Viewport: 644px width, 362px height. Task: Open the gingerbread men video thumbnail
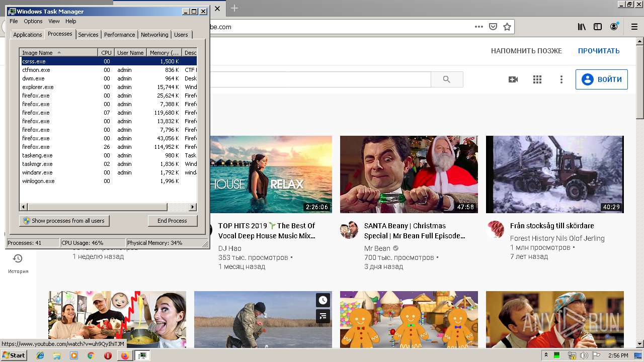pyautogui.click(x=409, y=320)
